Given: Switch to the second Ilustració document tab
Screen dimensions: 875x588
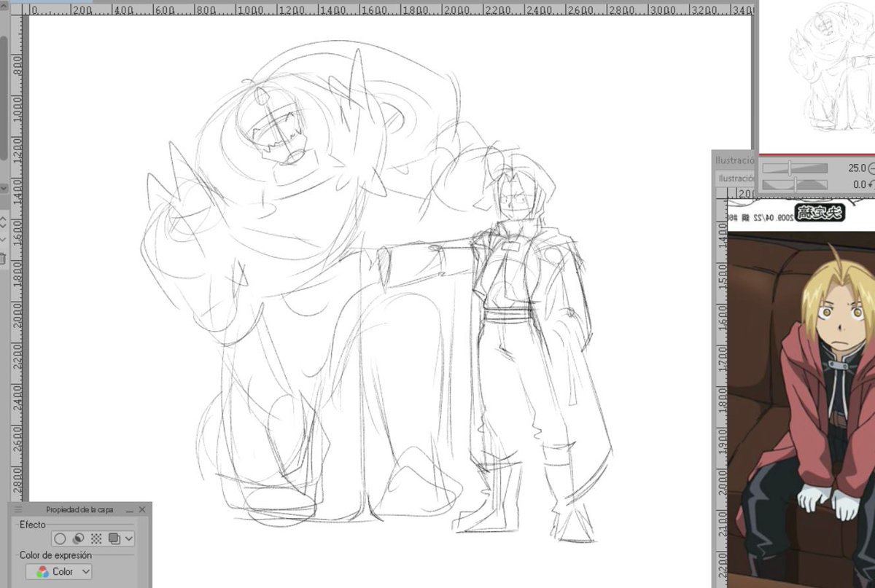Looking at the screenshot, I should (x=735, y=178).
